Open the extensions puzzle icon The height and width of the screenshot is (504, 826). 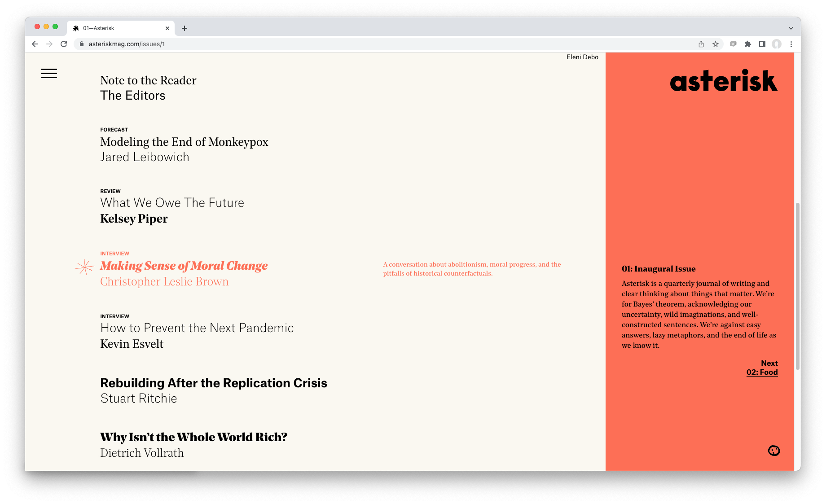748,44
